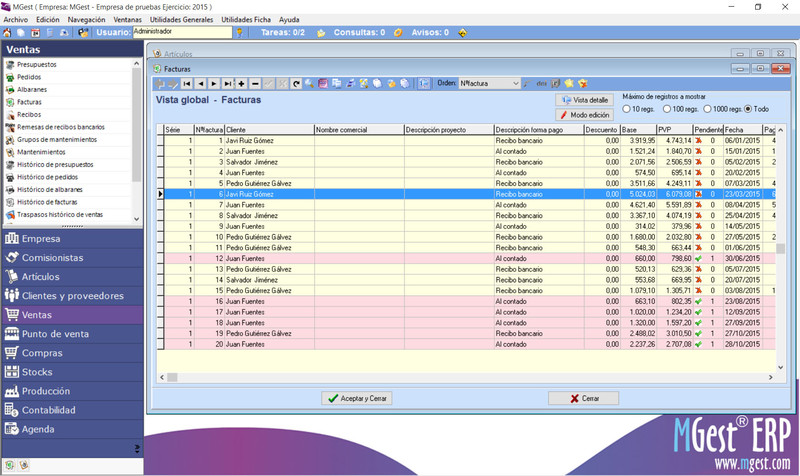Select invoice row 8 Salvador Jiménez
Image resolution: width=800 pixels, height=476 pixels.
466,216
